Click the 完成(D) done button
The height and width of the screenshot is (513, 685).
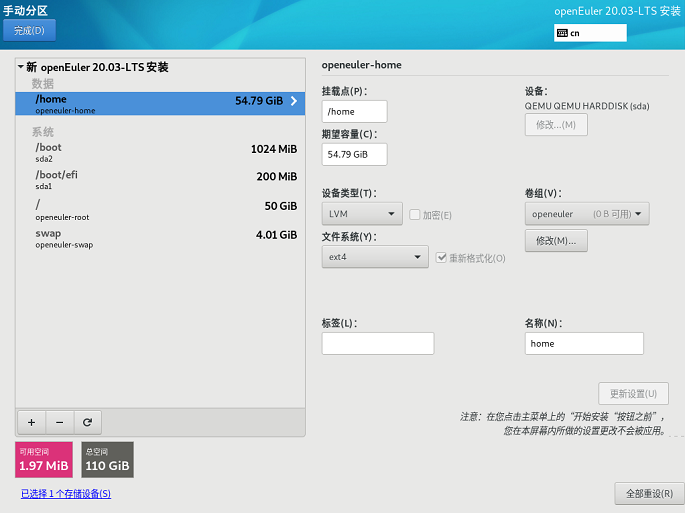[29, 30]
